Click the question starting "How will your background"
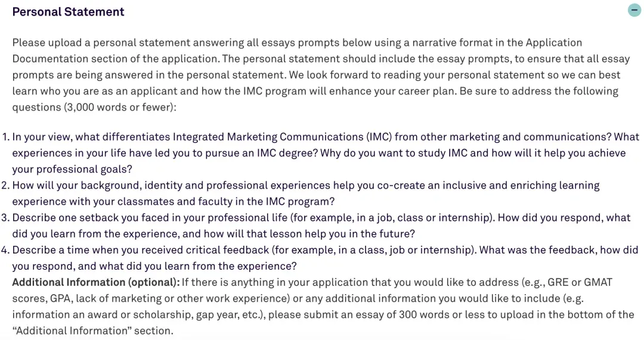 (x=305, y=186)
